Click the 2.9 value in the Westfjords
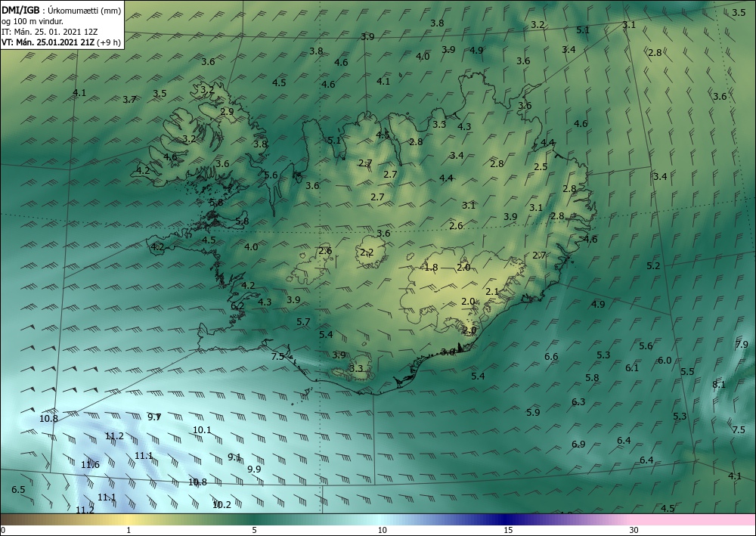The width and height of the screenshot is (756, 536). [x=227, y=111]
